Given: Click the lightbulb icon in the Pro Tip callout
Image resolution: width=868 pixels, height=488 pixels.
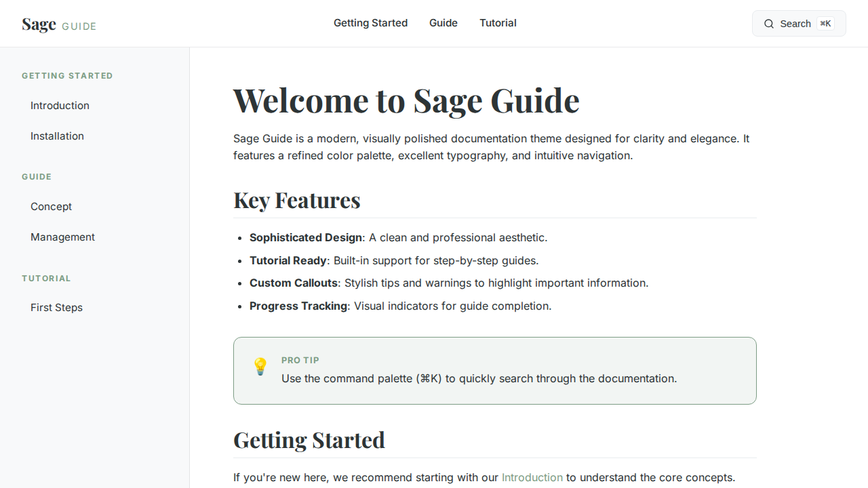Looking at the screenshot, I should pos(260,367).
